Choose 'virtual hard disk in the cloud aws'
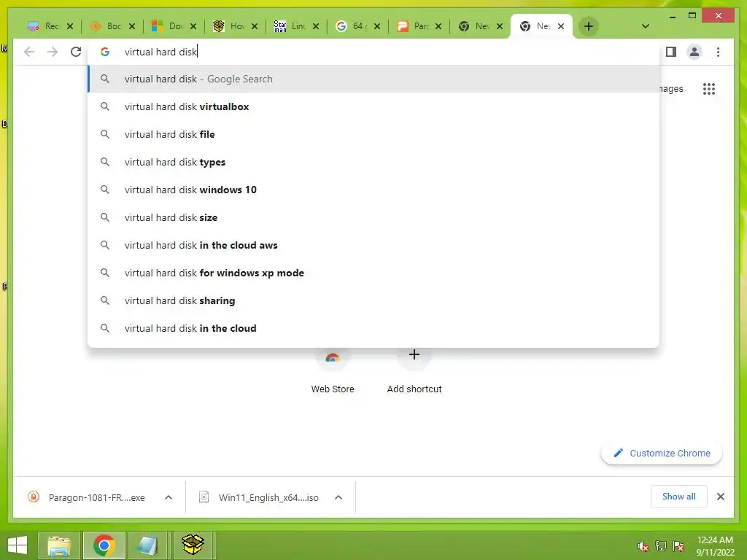747x560 pixels. point(373,245)
